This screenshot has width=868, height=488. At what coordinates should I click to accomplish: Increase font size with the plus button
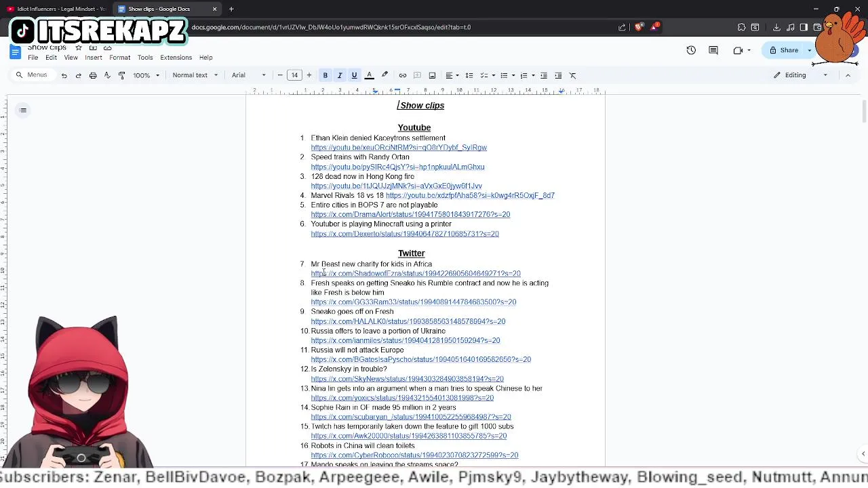(309, 75)
